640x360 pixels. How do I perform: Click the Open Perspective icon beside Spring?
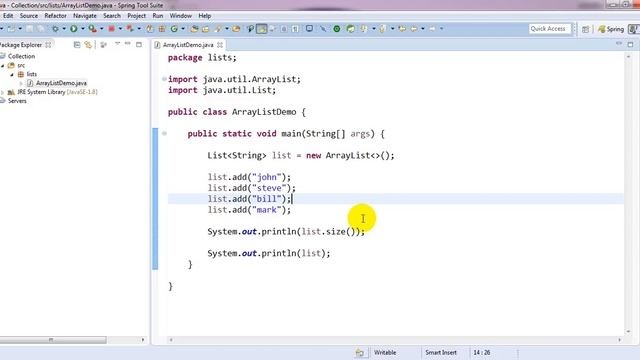pos(586,29)
